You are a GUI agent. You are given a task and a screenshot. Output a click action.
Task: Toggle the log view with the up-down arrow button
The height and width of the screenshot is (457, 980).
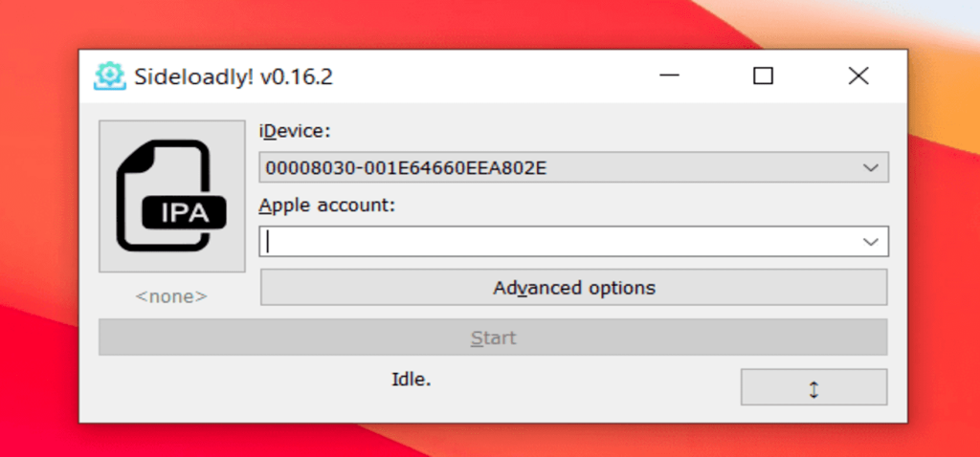point(813,387)
